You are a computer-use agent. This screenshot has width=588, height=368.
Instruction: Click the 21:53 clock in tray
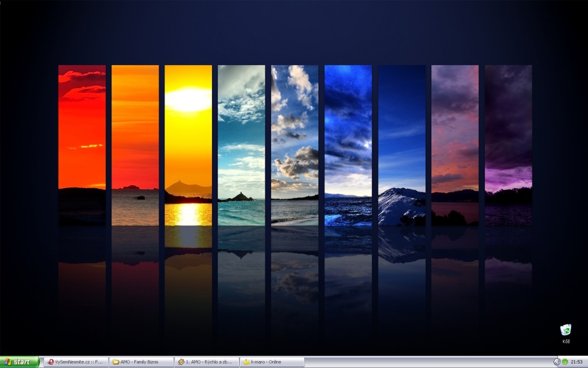coord(577,362)
